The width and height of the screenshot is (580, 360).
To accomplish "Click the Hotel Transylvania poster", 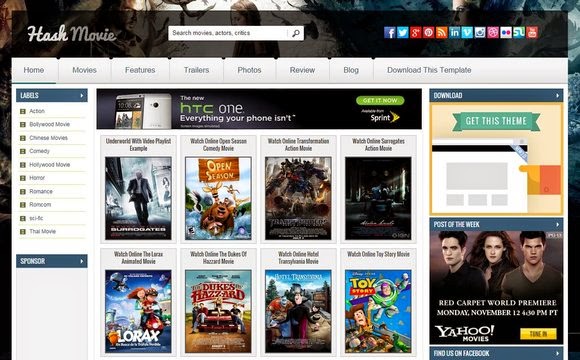I will click(x=298, y=312).
